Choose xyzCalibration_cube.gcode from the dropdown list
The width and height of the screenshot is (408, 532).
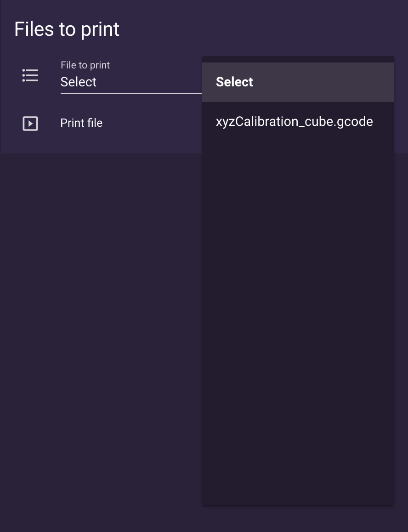point(294,122)
